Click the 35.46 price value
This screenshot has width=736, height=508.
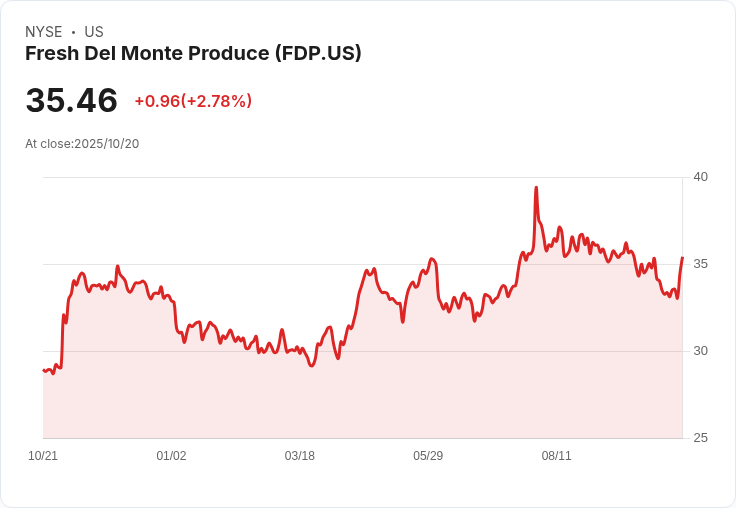pyautogui.click(x=71, y=100)
